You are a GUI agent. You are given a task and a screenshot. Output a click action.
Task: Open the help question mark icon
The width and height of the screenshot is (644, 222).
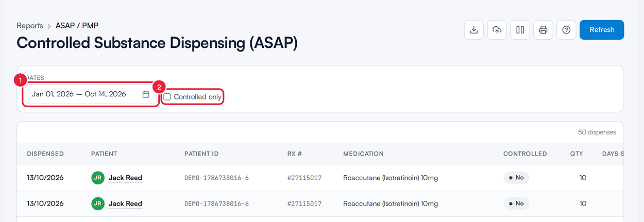566,30
